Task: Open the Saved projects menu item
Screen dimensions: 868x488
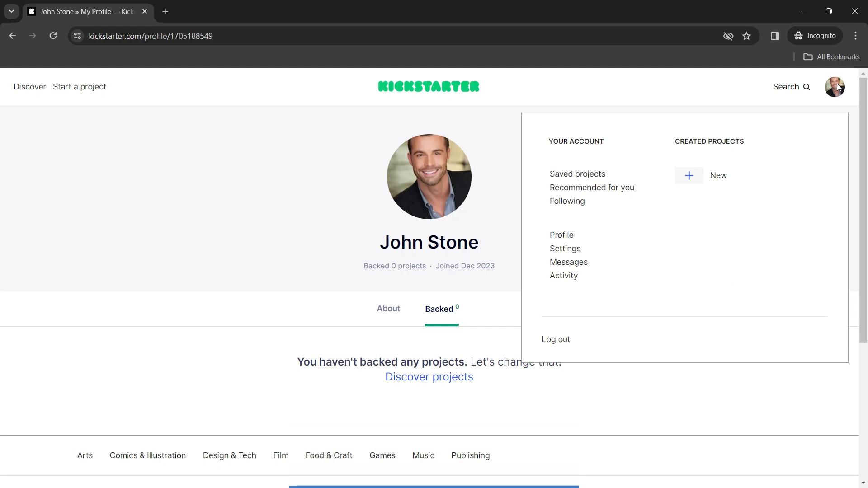Action: [577, 174]
